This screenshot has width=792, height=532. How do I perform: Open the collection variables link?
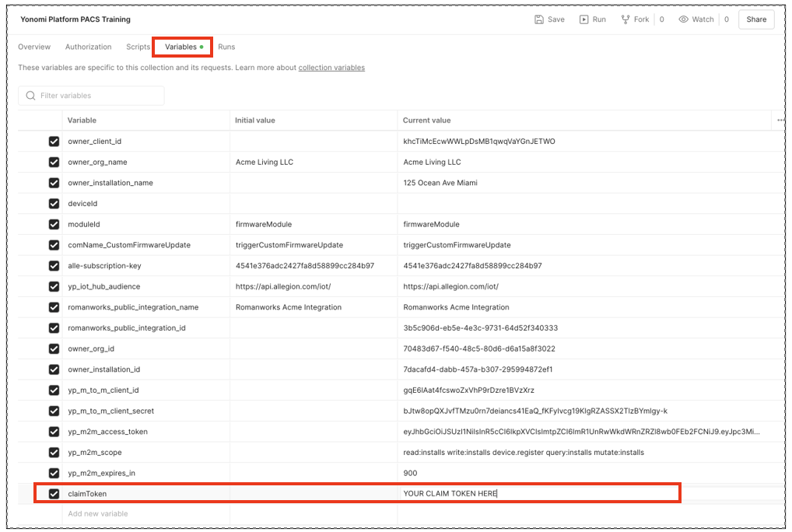point(331,68)
